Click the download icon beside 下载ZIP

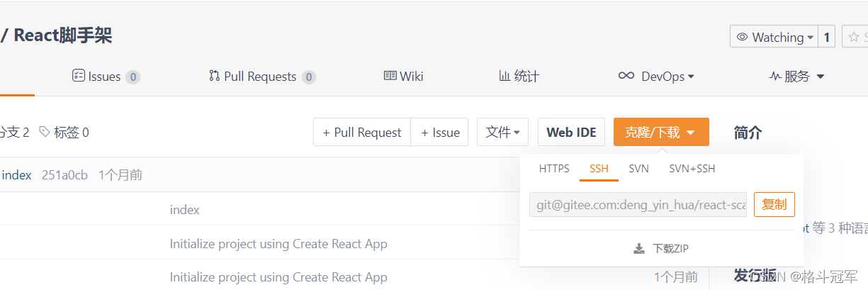coord(639,248)
